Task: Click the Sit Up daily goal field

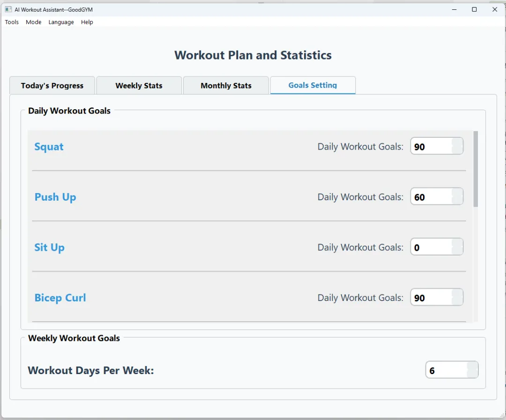Action: (x=437, y=247)
